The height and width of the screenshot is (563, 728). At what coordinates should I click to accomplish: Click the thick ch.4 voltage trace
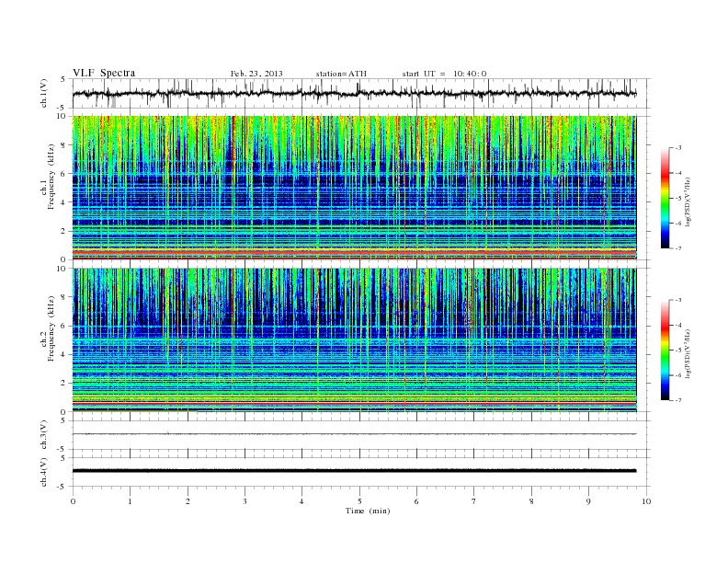[354, 471]
